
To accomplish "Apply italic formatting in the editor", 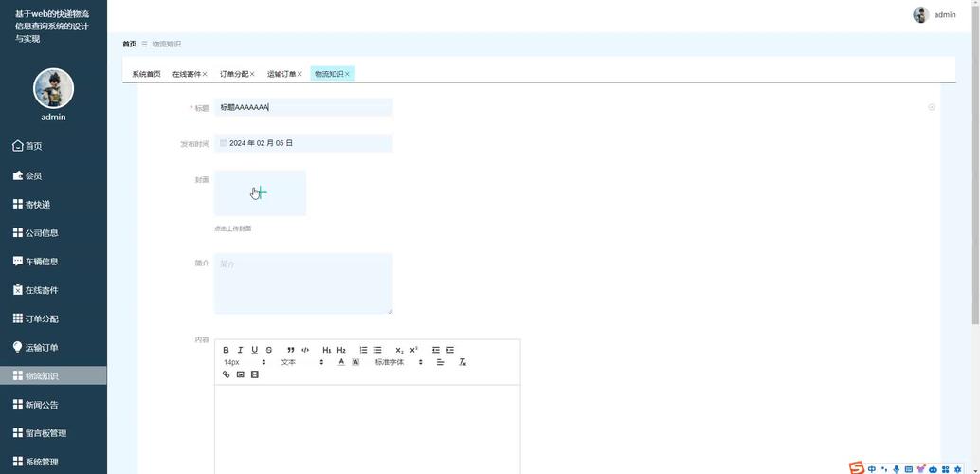I will [x=240, y=350].
